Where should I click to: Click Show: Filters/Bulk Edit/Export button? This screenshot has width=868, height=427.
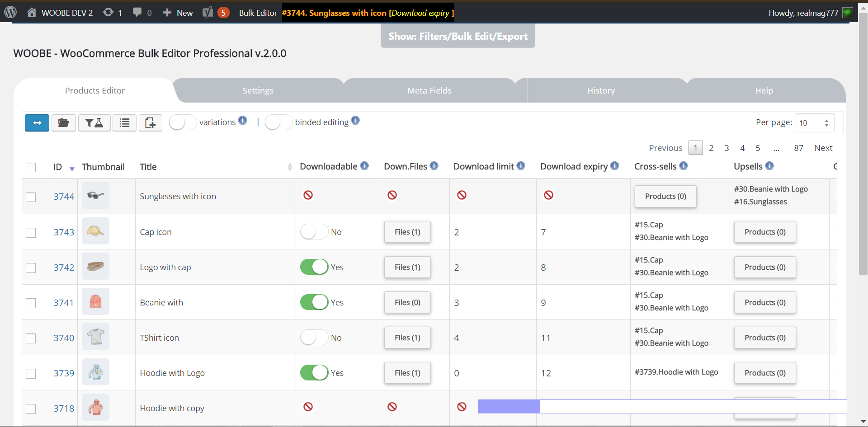point(458,36)
